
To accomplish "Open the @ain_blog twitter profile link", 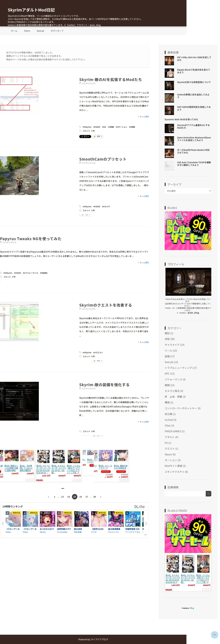I will coord(193,313).
